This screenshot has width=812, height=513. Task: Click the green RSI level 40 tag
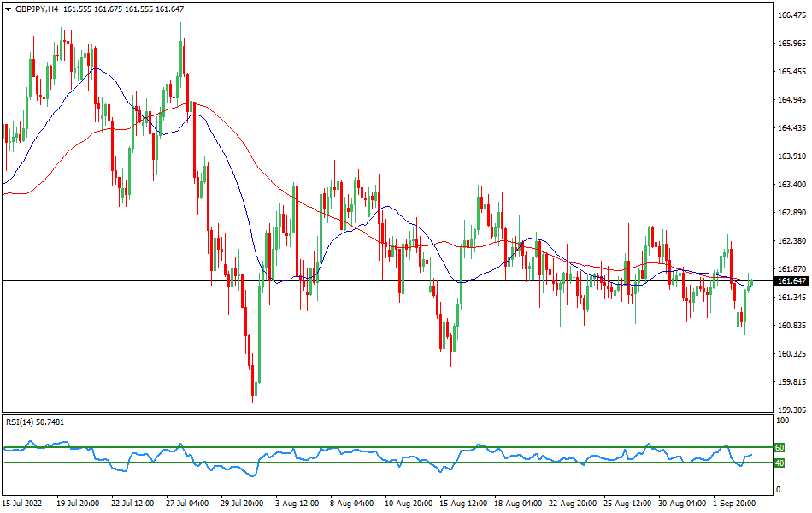pyautogui.click(x=780, y=463)
